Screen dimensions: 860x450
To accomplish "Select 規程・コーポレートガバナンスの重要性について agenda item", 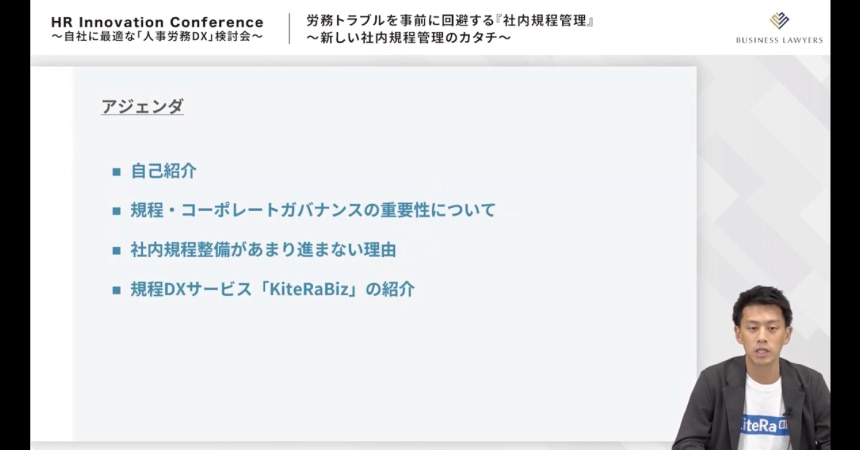I will coord(313,211).
